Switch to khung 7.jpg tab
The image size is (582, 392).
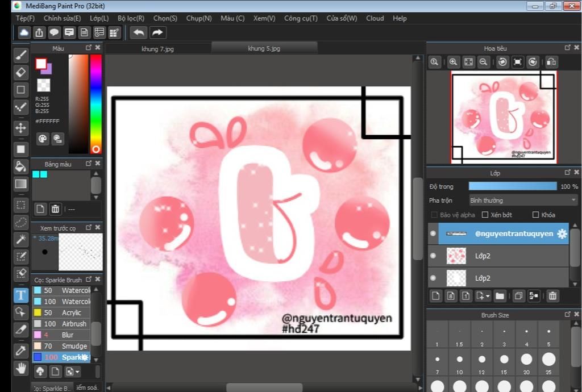(x=158, y=49)
